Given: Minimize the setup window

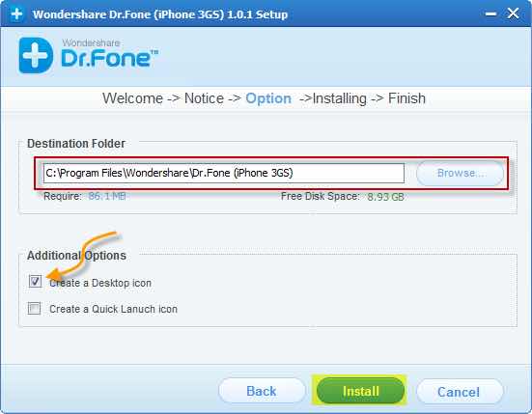Looking at the screenshot, I should (x=490, y=14).
